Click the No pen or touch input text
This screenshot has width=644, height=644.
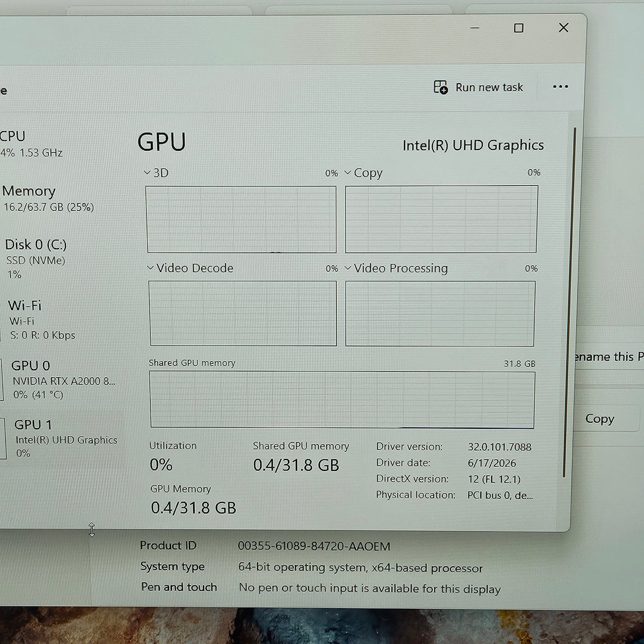pyautogui.click(x=370, y=588)
